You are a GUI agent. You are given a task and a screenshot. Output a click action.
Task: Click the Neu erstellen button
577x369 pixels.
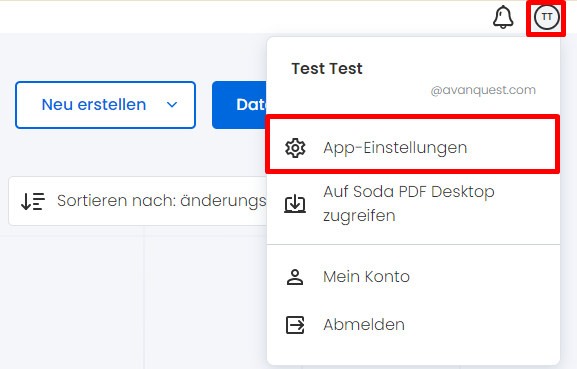[x=105, y=105]
